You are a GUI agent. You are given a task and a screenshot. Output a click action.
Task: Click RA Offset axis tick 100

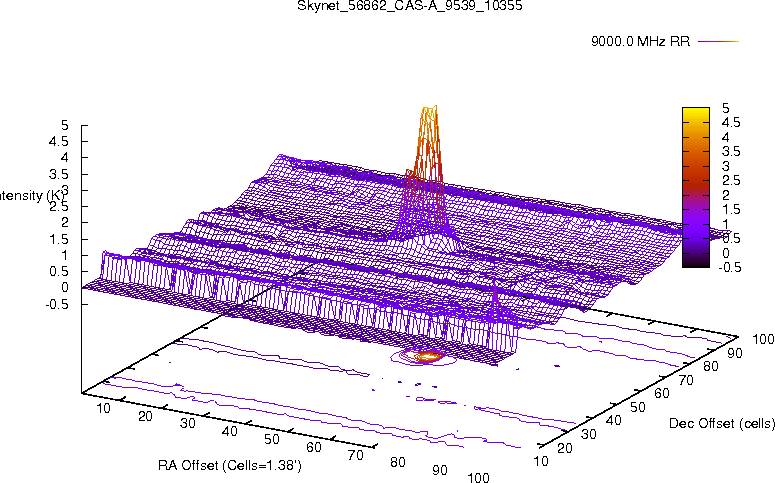click(x=478, y=477)
